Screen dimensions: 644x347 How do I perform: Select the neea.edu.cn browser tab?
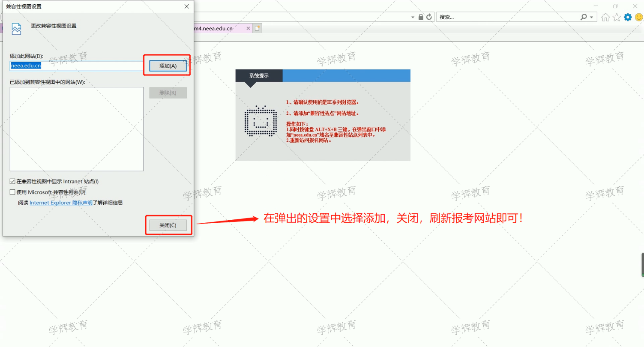click(x=222, y=28)
